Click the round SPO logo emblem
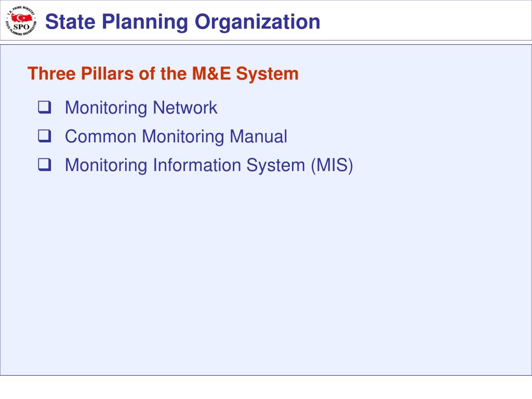 pos(21,21)
